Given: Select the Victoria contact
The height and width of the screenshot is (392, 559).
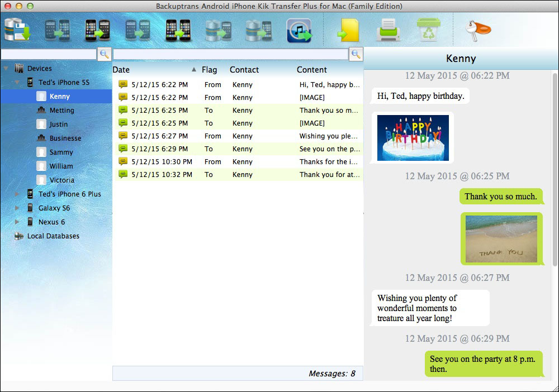Looking at the screenshot, I should coord(62,180).
